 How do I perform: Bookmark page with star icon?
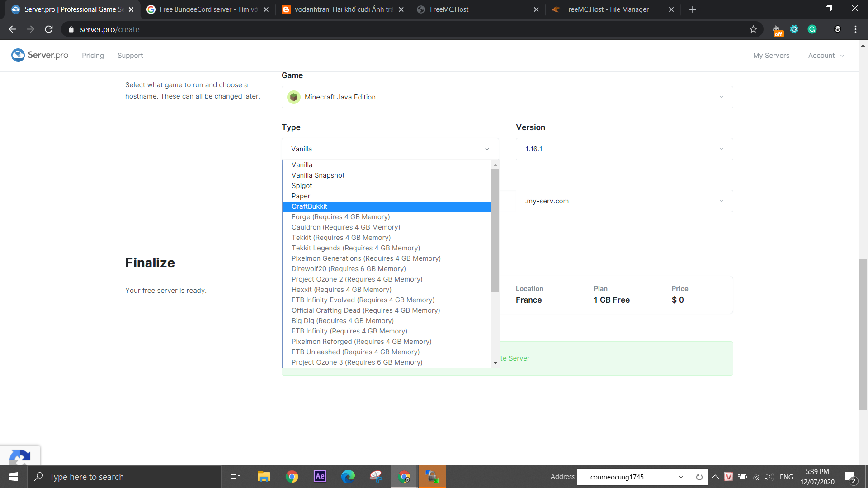click(x=753, y=29)
